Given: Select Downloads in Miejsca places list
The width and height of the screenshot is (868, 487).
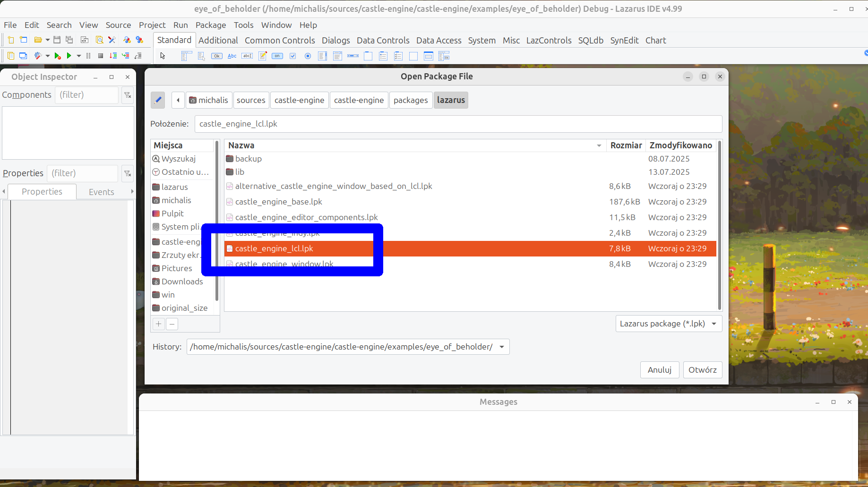Looking at the screenshot, I should tap(182, 282).
